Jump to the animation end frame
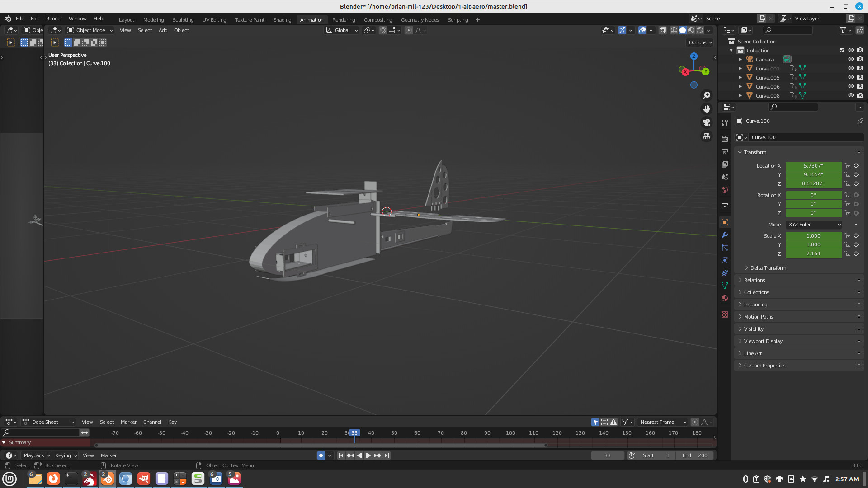Viewport: 868px width, 488px height. click(x=387, y=455)
